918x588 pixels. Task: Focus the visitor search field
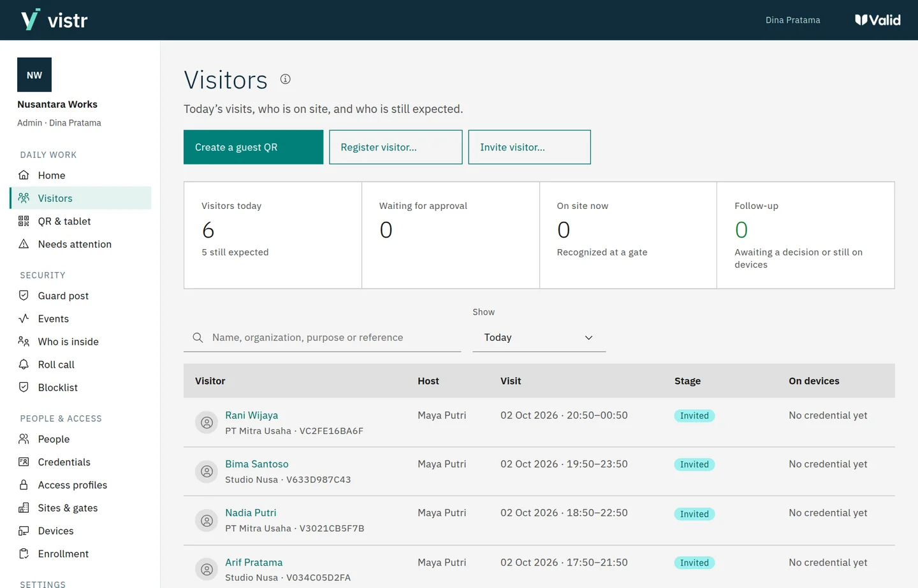pos(322,338)
